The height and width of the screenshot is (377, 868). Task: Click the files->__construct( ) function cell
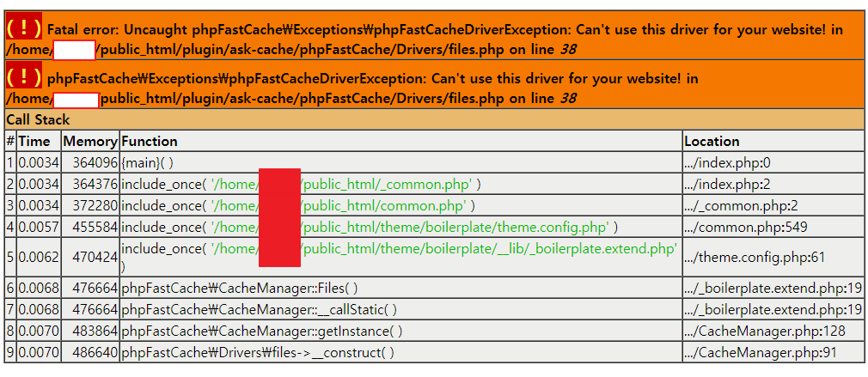[x=400, y=353]
